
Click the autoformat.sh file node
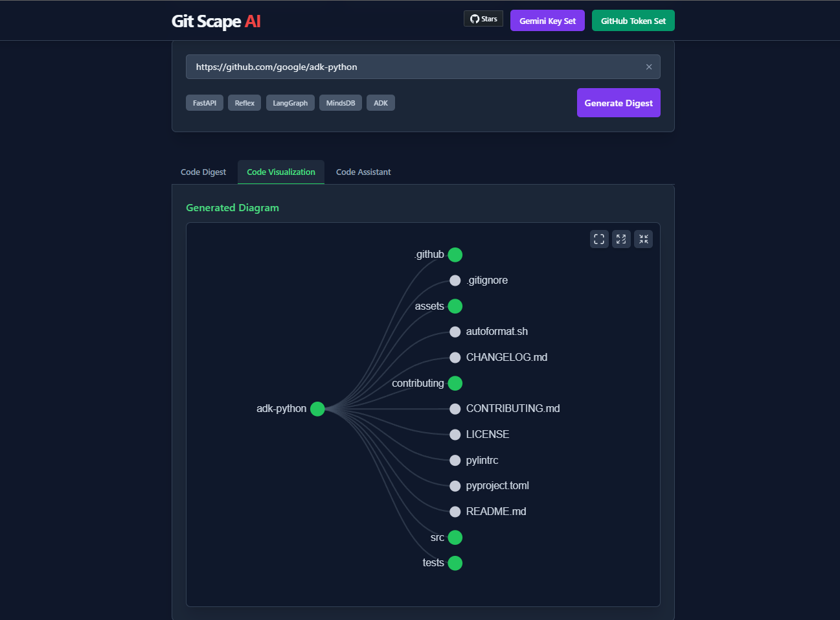pyautogui.click(x=455, y=332)
